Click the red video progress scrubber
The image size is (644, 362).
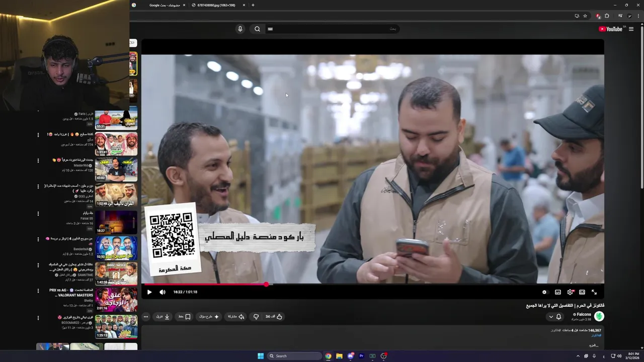[266, 285]
